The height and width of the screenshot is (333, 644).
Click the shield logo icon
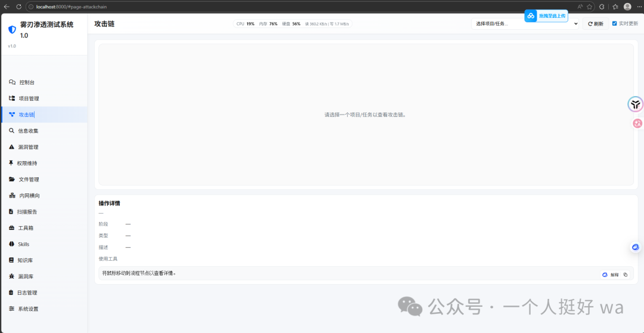(12, 30)
